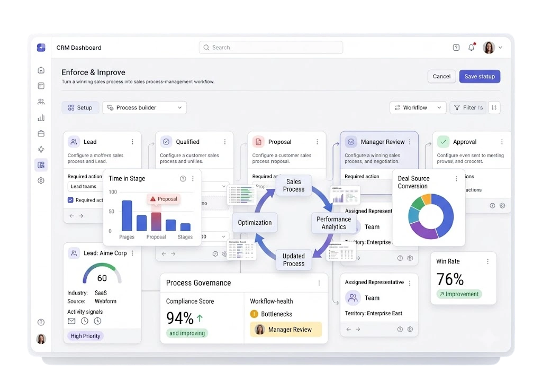Click the red Proposal bar in Time in Stage
The width and height of the screenshot is (542, 392).
pyautogui.click(x=156, y=222)
